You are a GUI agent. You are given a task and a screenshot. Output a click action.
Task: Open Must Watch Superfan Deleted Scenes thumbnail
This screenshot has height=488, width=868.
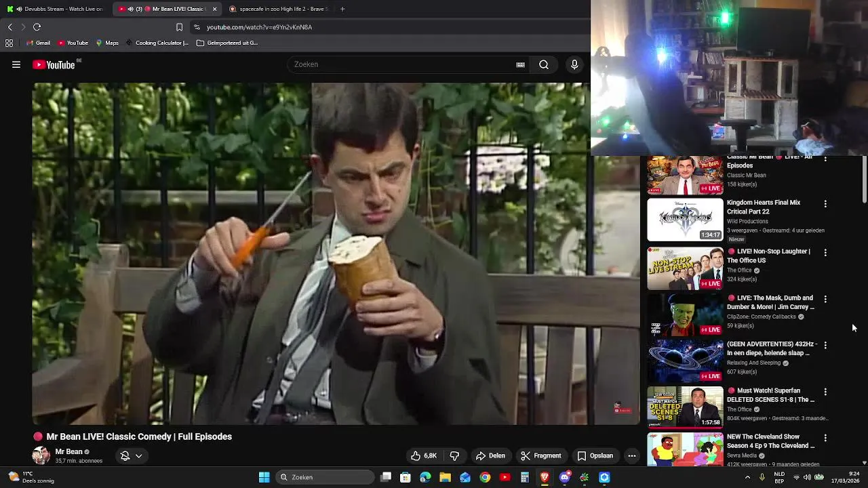tap(685, 407)
